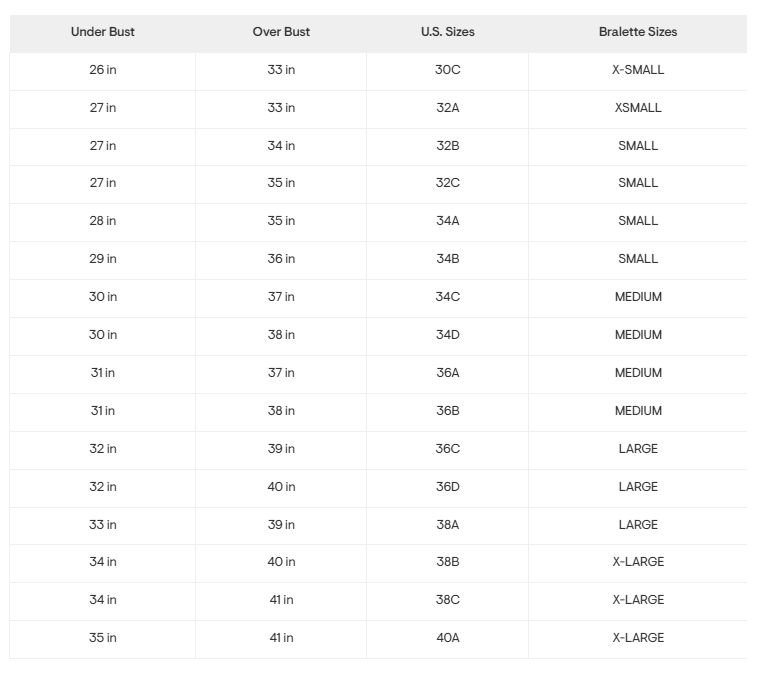774x674 pixels.
Task: Pick the 34A size cell
Action: coord(447,221)
